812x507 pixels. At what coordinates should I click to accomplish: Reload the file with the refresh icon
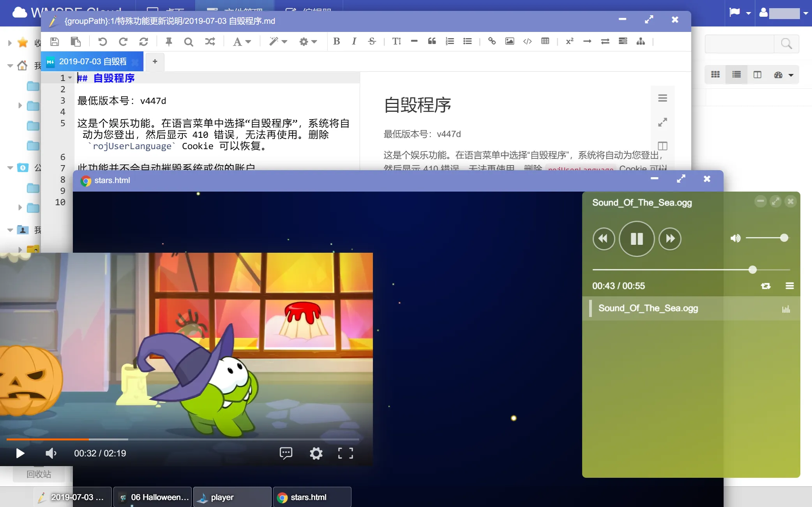coord(143,42)
